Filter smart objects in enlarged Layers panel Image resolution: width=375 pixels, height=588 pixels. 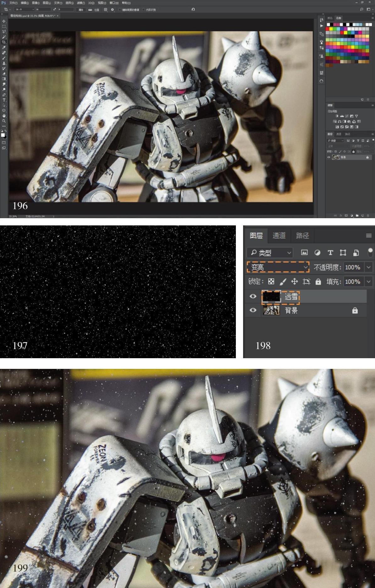tap(356, 252)
